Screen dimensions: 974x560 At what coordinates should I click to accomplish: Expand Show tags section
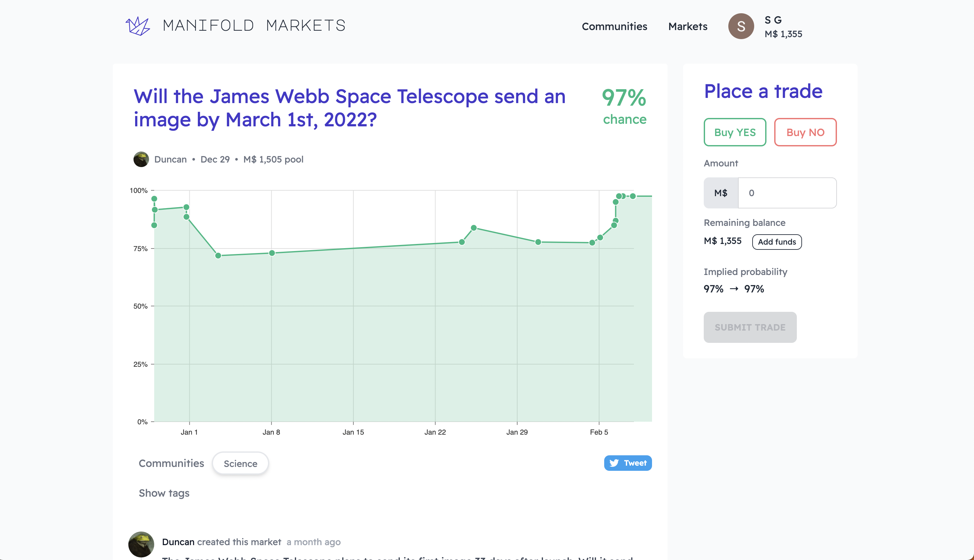click(x=164, y=493)
